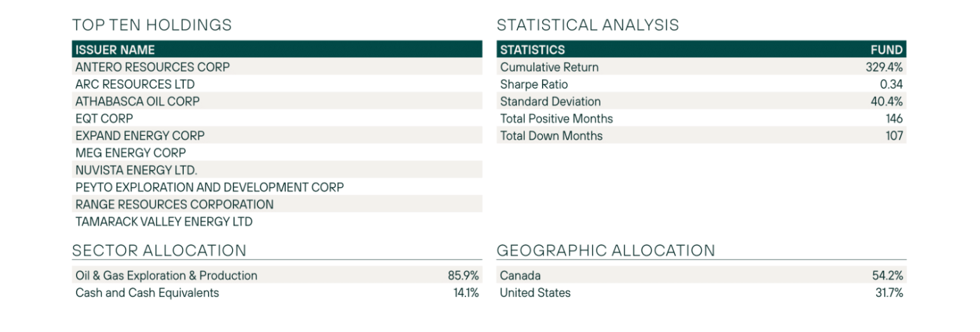Image resolution: width=980 pixels, height=332 pixels.
Task: Select Expand Energy Corp holding
Action: [277, 135]
